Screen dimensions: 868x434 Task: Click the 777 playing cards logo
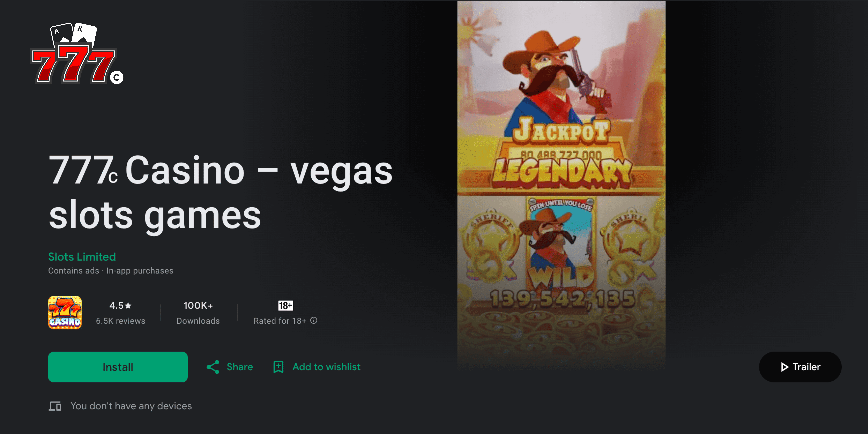point(77,53)
